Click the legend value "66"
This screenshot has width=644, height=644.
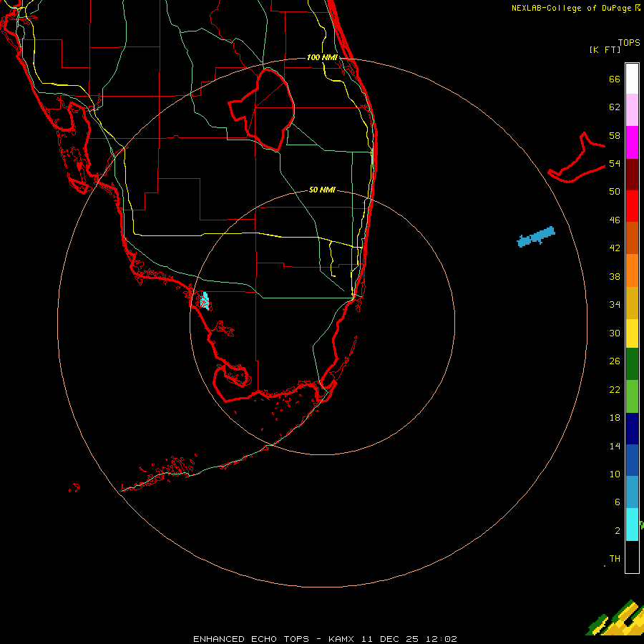click(x=615, y=79)
